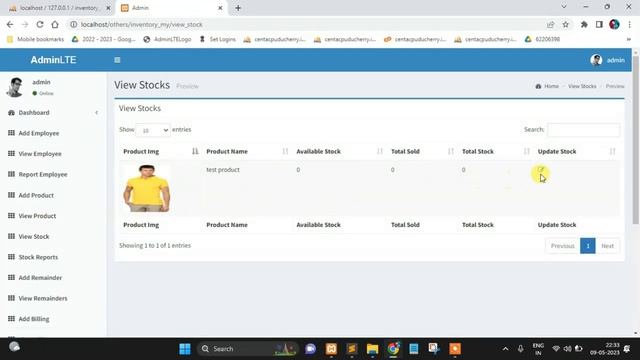
Task: Go to Home breadcrumb link
Action: pyautogui.click(x=547, y=86)
